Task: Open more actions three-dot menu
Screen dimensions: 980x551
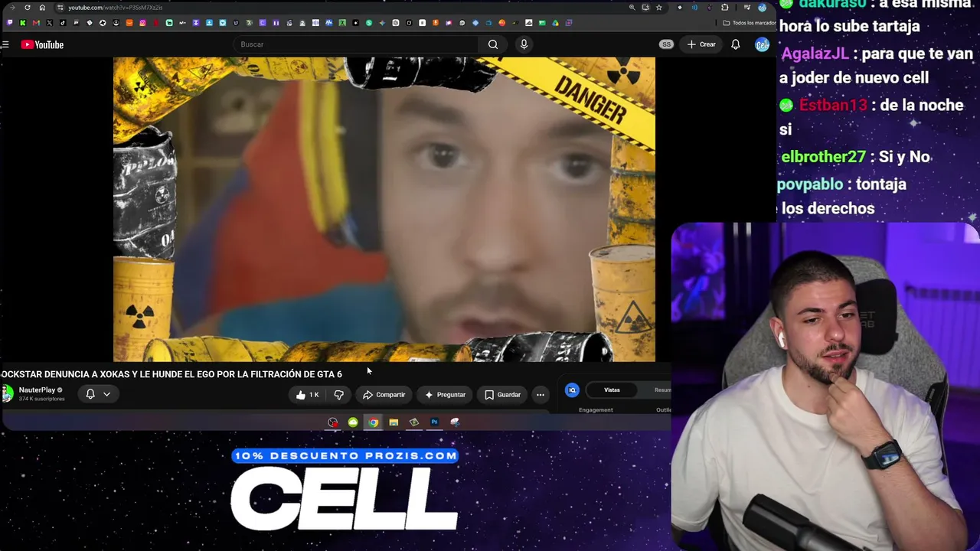Action: [541, 395]
